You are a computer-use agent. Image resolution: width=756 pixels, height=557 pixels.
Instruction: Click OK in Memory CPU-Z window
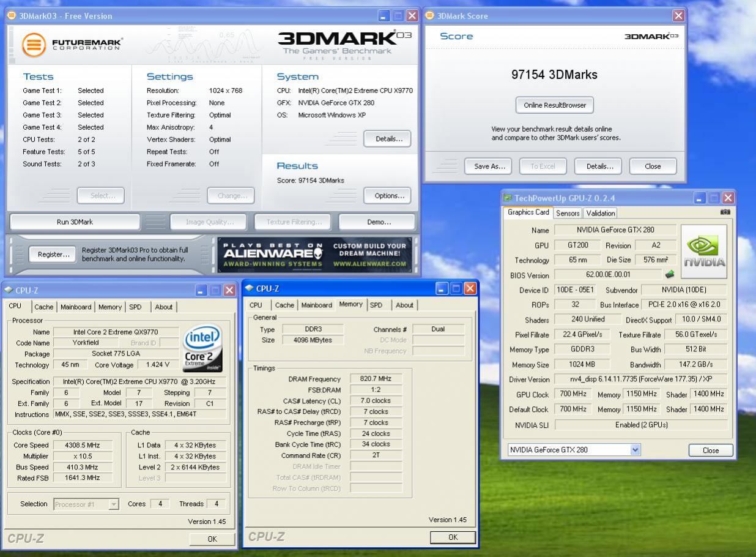click(x=453, y=537)
